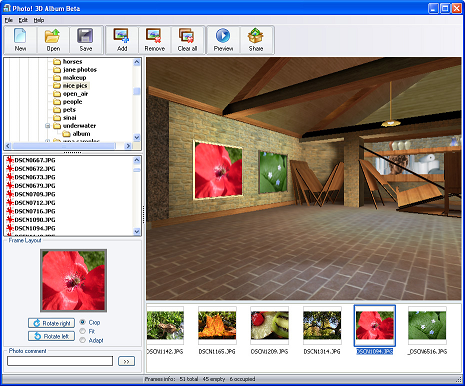Click the file list scroll-up arrow
This screenshot has height=386, width=465.
(137, 160)
